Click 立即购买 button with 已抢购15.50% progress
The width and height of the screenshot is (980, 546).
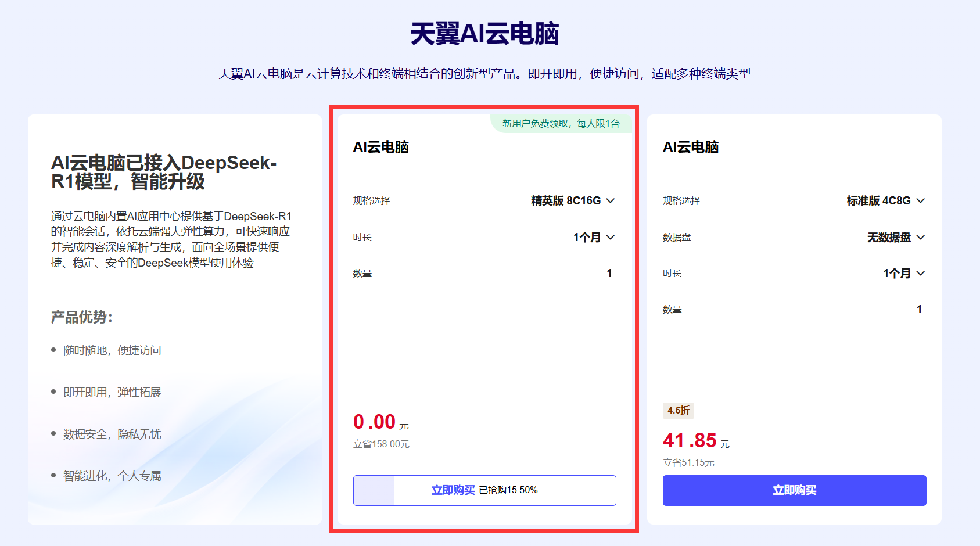(x=484, y=490)
